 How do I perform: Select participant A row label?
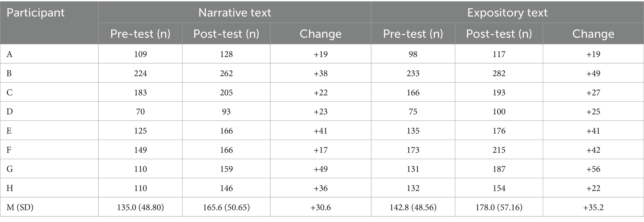pos(10,54)
